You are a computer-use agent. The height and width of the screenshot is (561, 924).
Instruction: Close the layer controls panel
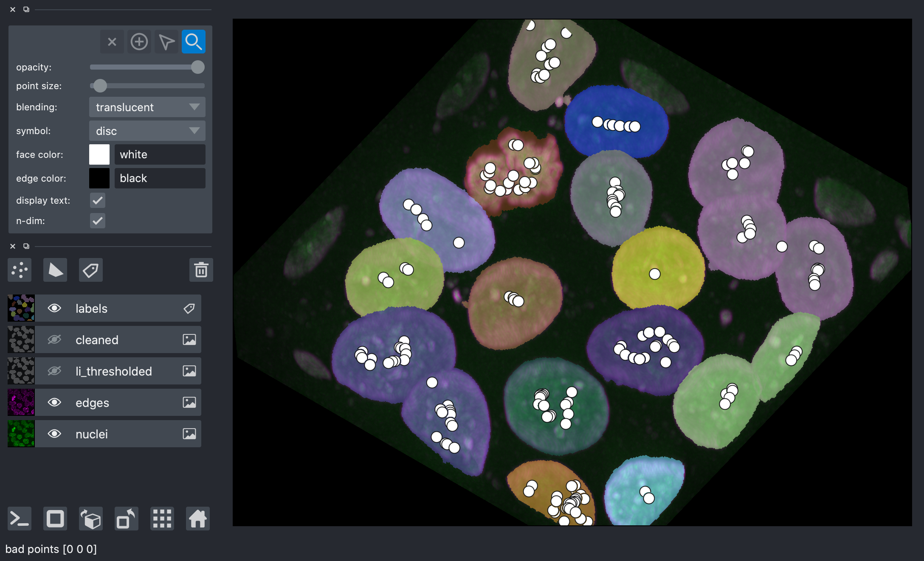(x=13, y=9)
